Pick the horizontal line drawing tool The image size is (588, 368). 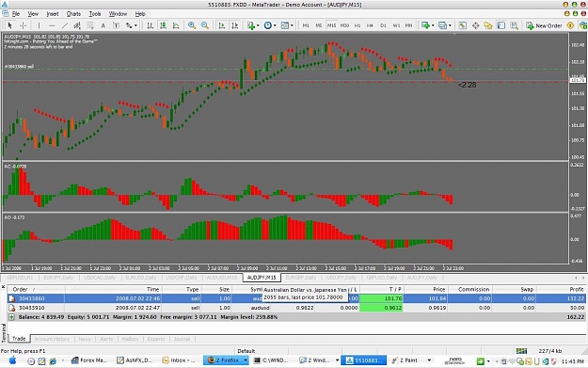(52, 25)
